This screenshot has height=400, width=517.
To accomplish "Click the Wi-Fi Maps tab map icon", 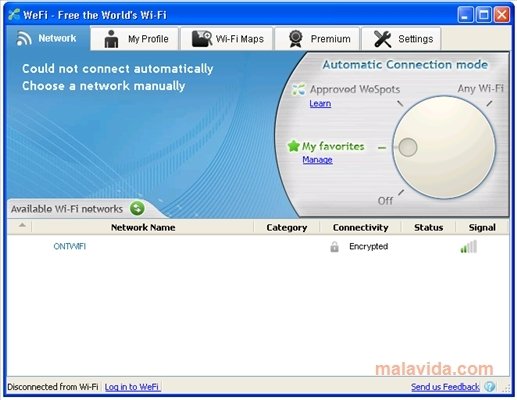I will 202,39.
